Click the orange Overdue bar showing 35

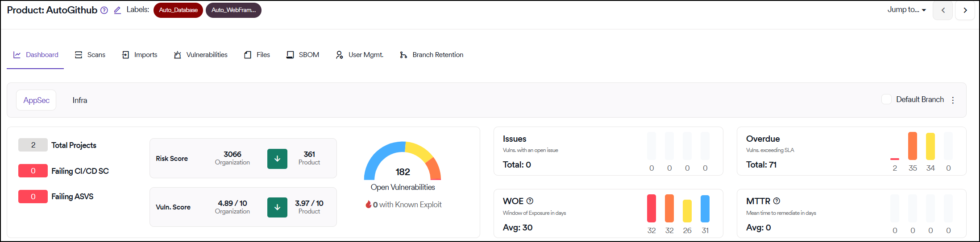point(912,146)
